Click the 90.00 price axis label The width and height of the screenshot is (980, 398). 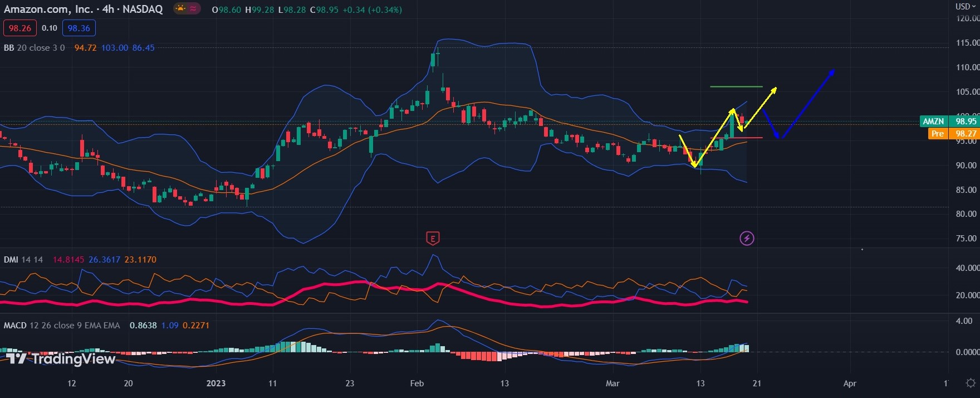967,166
